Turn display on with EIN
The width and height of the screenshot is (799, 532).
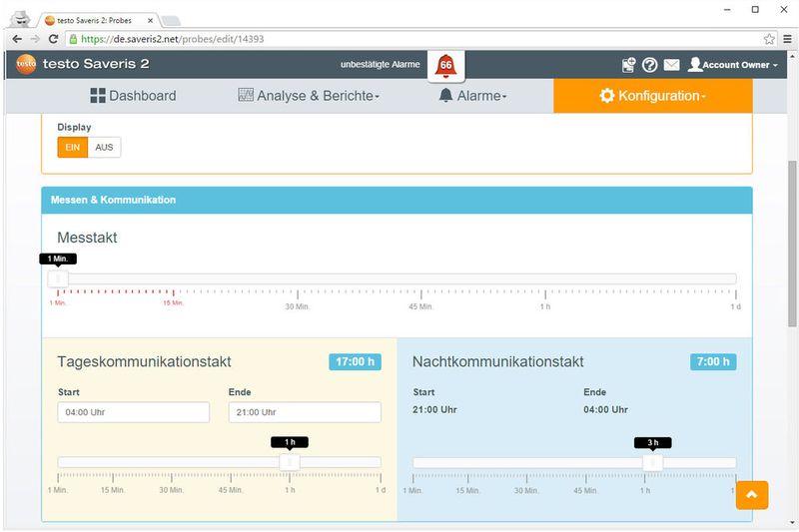pyautogui.click(x=72, y=147)
